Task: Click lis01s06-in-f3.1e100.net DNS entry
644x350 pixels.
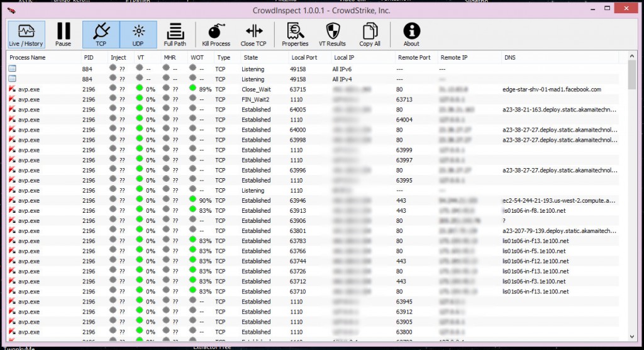Action: tap(534, 281)
